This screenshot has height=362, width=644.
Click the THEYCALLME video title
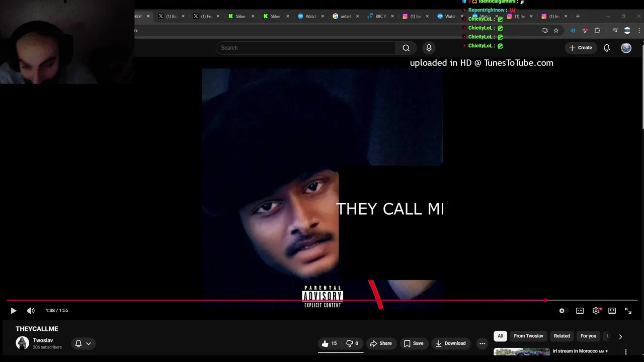[x=37, y=329]
